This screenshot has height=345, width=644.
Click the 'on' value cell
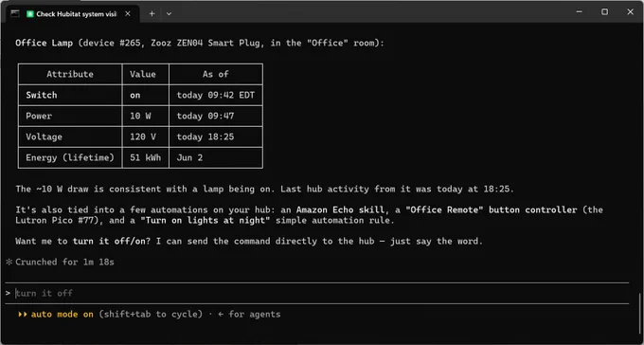146,95
